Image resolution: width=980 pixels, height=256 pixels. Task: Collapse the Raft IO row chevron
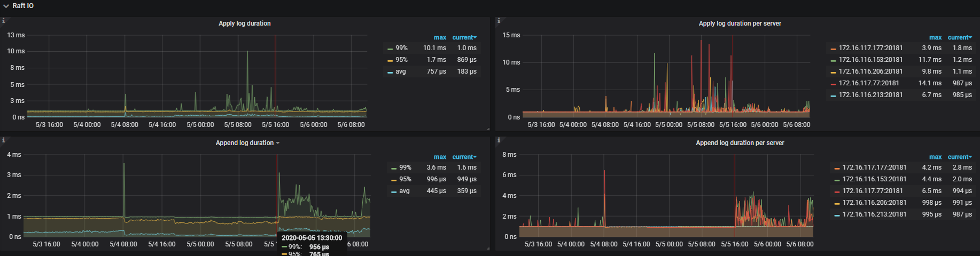pos(6,6)
